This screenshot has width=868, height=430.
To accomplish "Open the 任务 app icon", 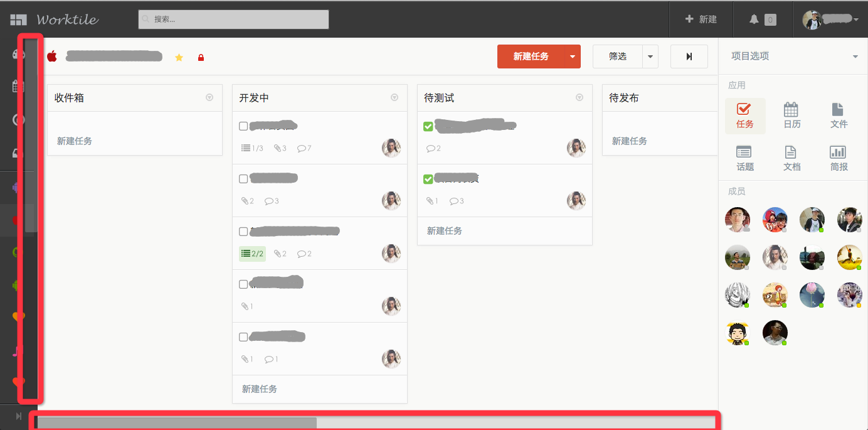I will [x=745, y=116].
